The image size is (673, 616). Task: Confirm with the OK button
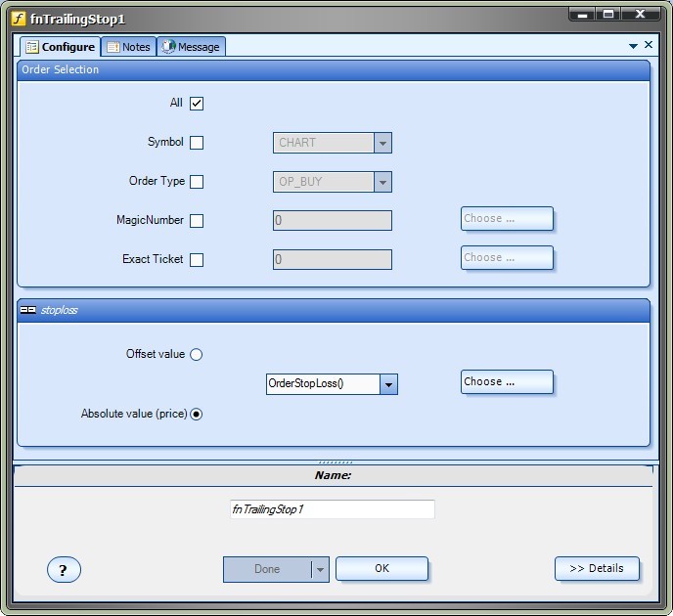point(381,568)
